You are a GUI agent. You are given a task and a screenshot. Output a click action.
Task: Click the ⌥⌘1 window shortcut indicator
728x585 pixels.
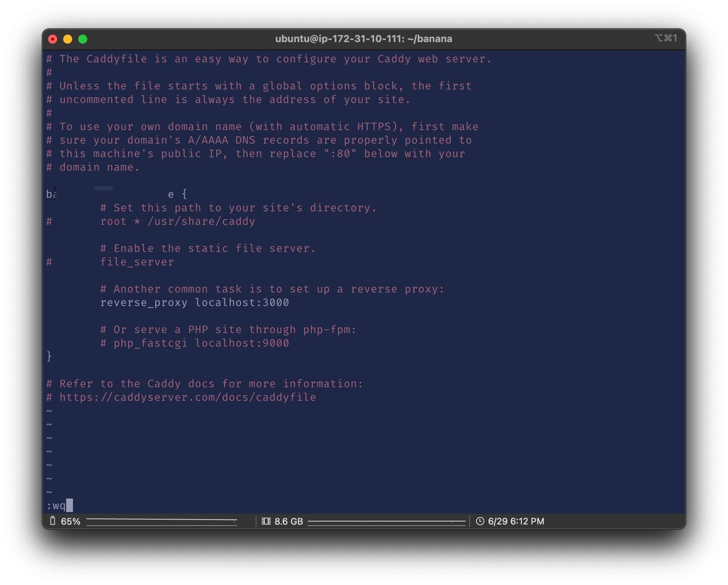click(666, 38)
